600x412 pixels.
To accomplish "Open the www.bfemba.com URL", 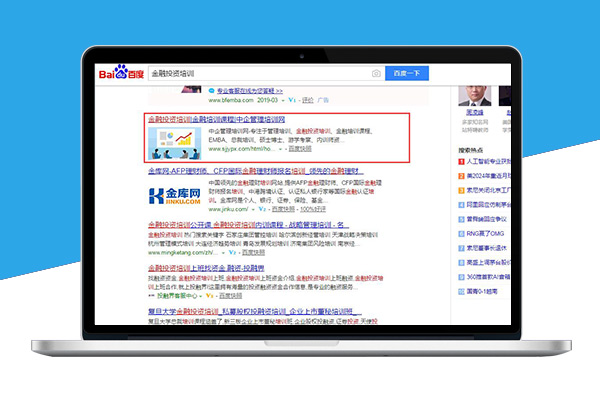I will 231,100.
